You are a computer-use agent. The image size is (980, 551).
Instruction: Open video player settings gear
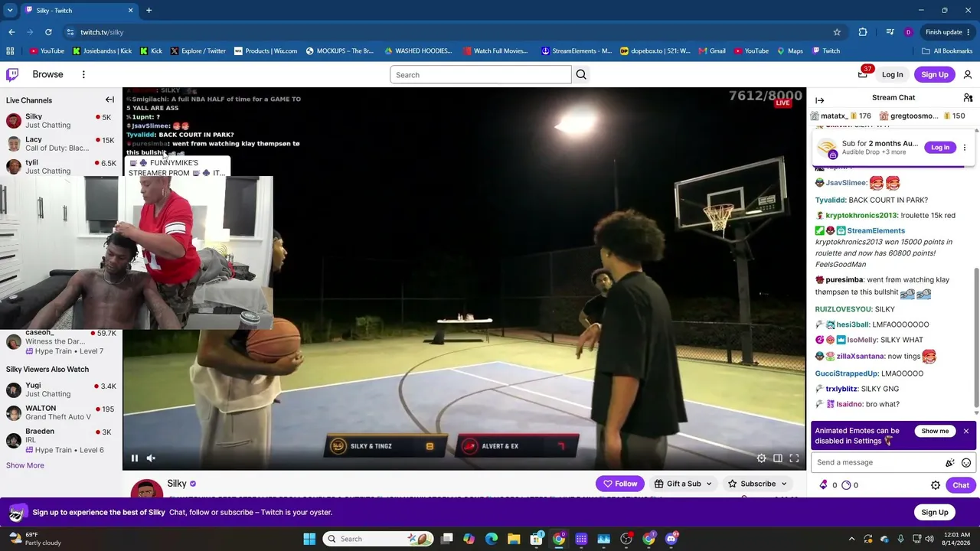(x=762, y=458)
